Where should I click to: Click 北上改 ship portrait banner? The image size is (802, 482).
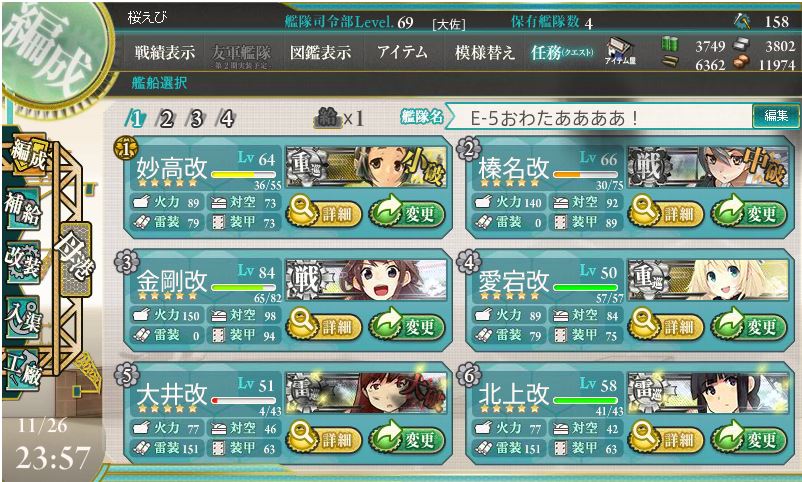pos(708,392)
